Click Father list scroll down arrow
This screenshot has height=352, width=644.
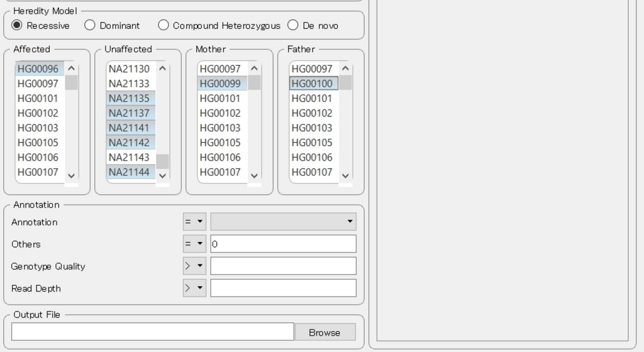tap(345, 176)
